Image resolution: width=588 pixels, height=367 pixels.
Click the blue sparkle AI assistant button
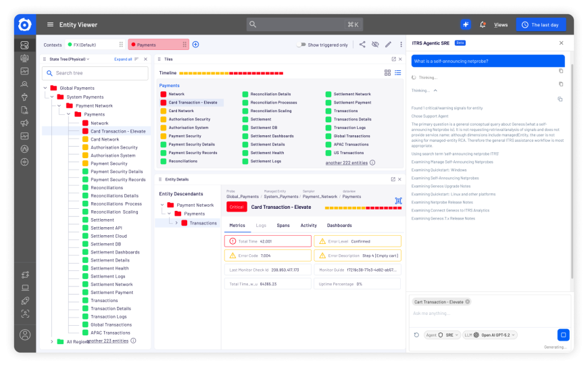(466, 25)
